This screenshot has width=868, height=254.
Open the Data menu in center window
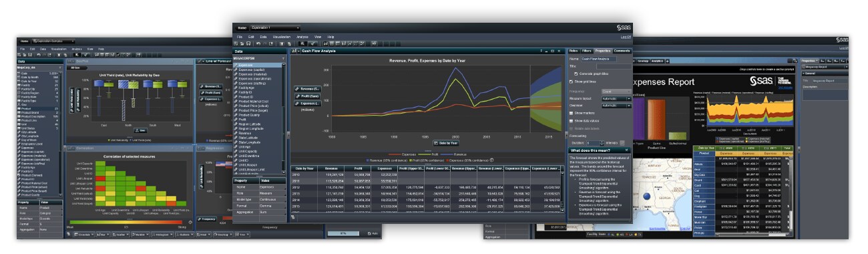tap(263, 37)
